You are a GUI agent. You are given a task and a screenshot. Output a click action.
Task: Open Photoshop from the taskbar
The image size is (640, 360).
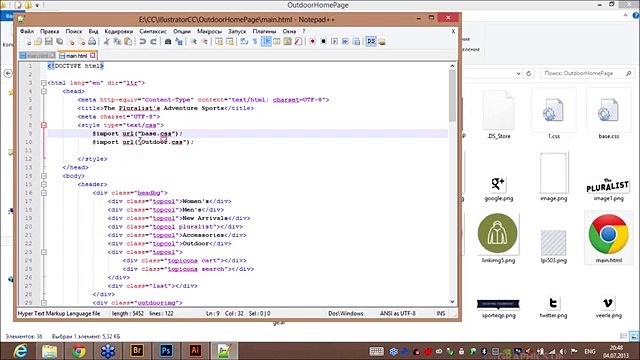click(x=166, y=351)
